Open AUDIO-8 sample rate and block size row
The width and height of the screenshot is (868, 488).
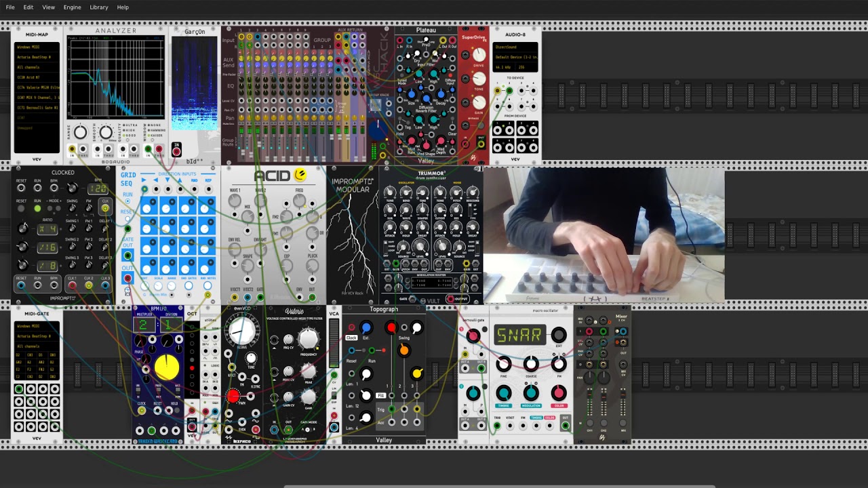(x=515, y=68)
